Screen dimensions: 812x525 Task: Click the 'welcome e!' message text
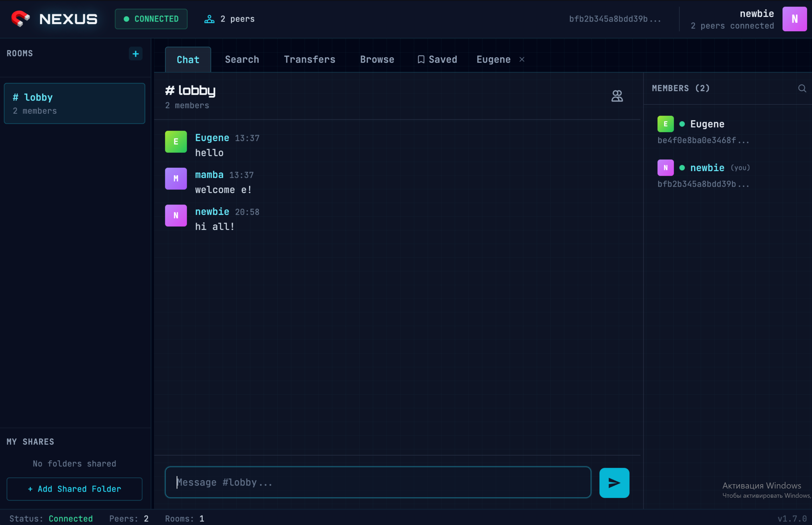[x=224, y=190]
